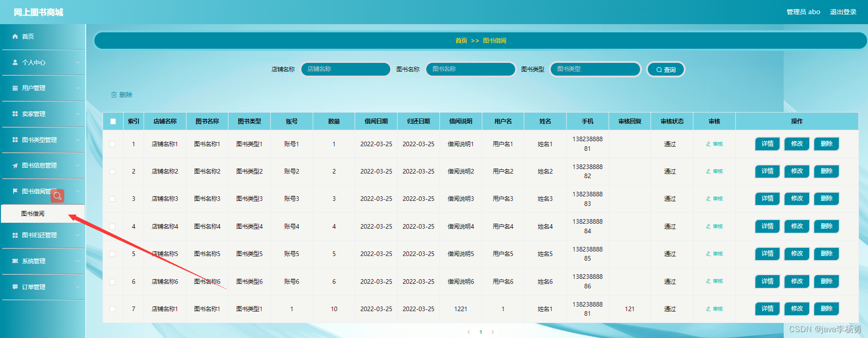The width and height of the screenshot is (868, 338).
Task: Click the person icon beside 个人中心
Action: coord(15,62)
